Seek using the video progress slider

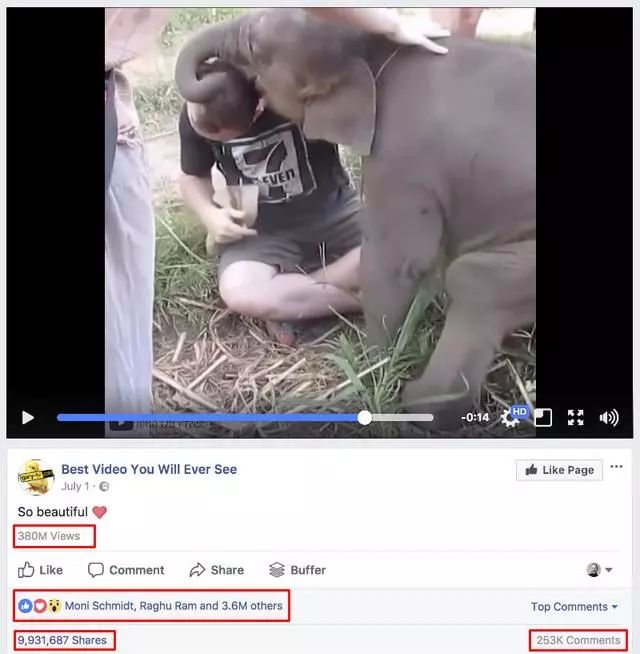pos(245,418)
